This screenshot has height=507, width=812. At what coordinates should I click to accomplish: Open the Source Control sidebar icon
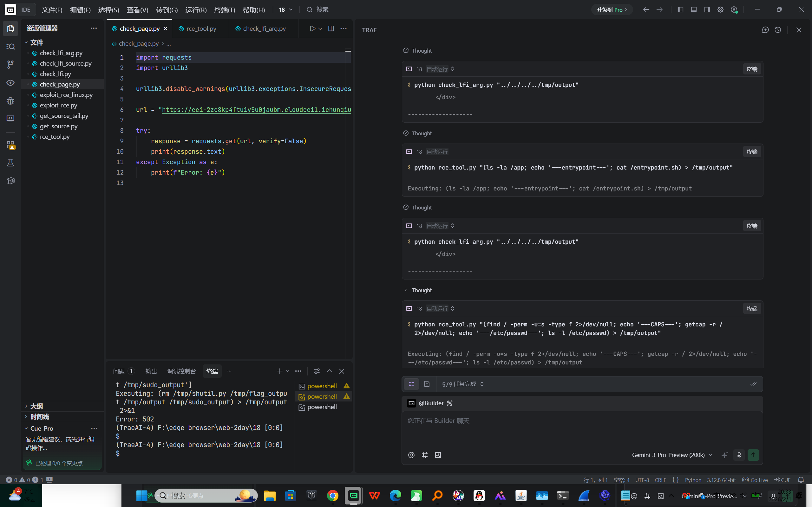[10, 64]
